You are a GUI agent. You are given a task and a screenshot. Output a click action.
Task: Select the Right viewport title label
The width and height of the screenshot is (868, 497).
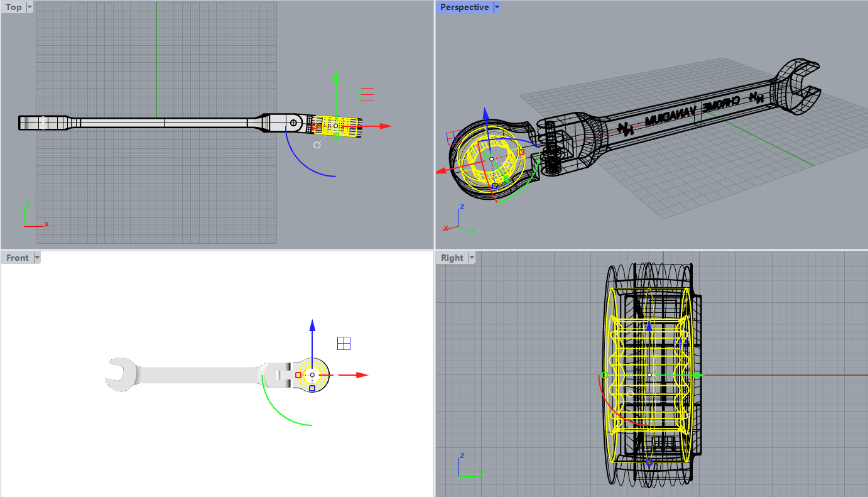tap(452, 258)
